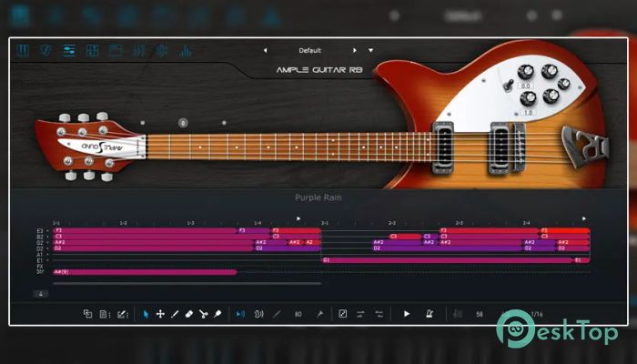Click the first swap arrows icon

(360, 314)
